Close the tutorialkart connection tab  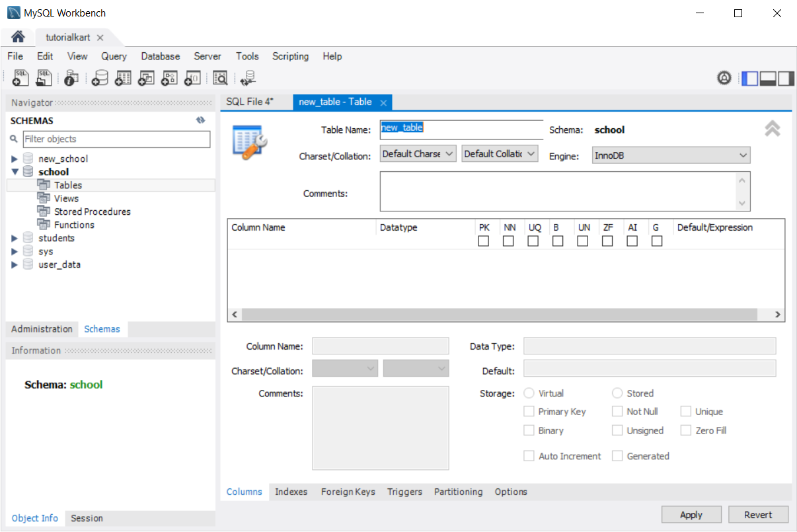pyautogui.click(x=100, y=38)
